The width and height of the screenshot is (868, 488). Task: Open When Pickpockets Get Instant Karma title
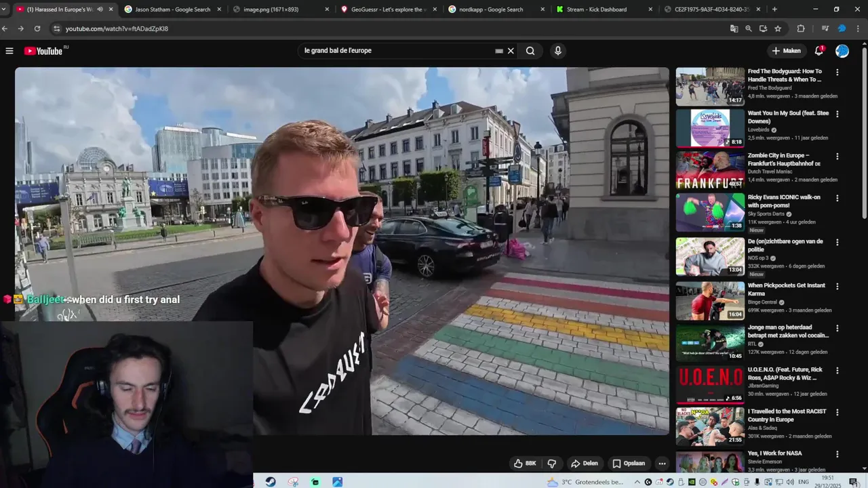pyautogui.click(x=786, y=289)
